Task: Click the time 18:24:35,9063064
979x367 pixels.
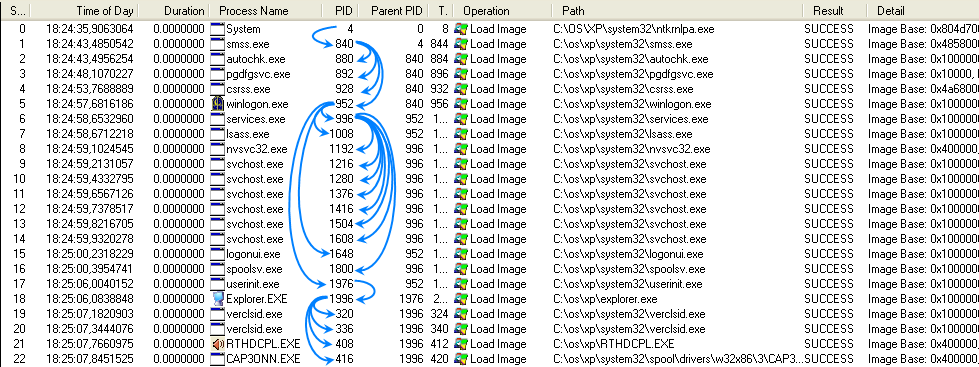Action: tap(89, 29)
